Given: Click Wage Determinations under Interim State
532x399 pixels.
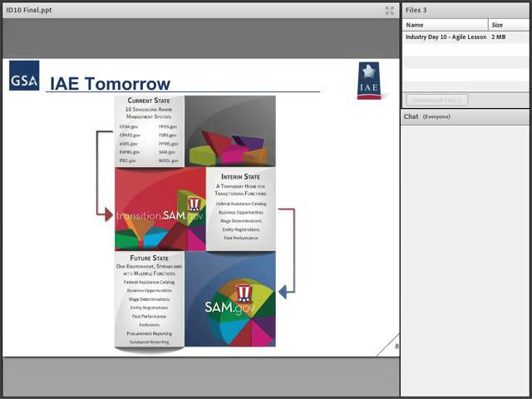Looking at the screenshot, I should point(241,221).
